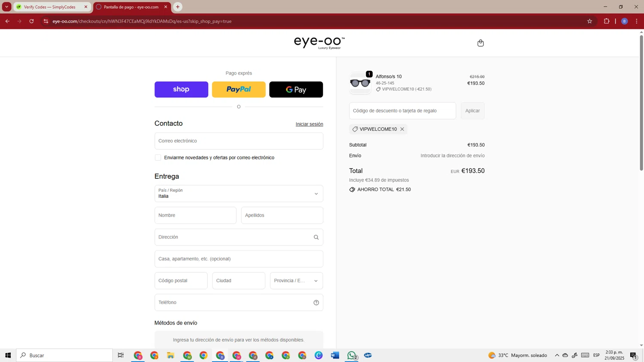
Task: Open File Explorer from the taskbar
Action: 170,355
